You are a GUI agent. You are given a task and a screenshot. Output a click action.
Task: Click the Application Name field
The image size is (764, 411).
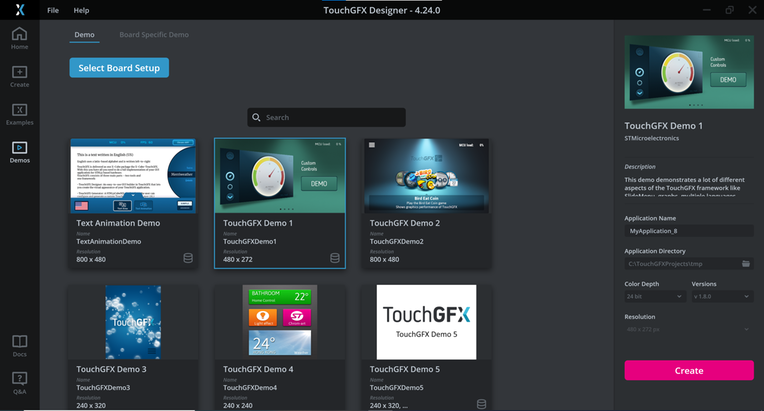click(x=689, y=231)
